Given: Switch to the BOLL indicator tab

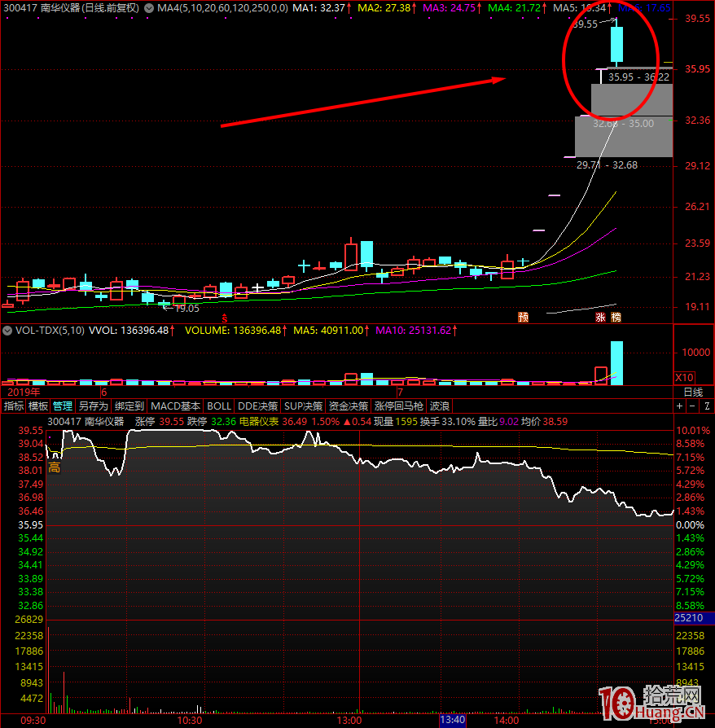Looking at the screenshot, I should [219, 406].
